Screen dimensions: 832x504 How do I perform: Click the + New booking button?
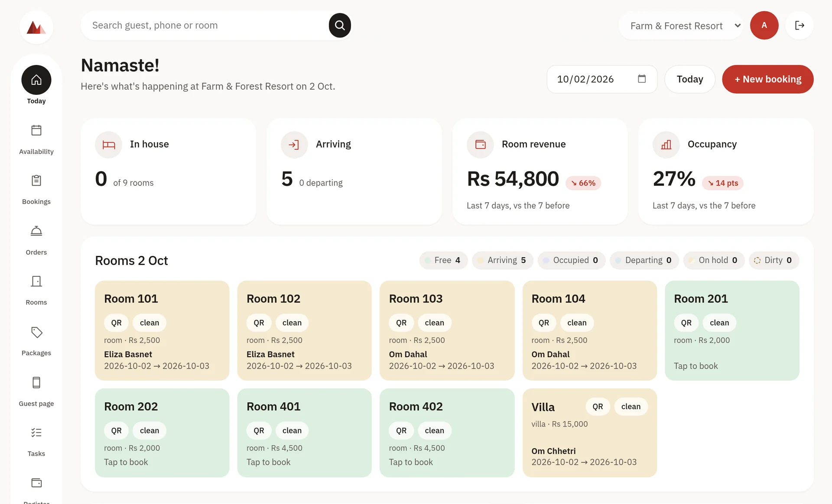point(767,79)
